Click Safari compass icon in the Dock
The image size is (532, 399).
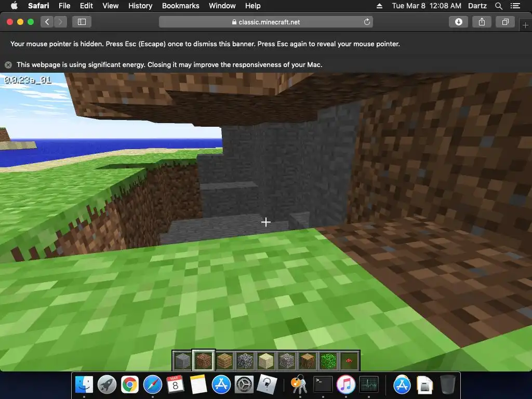tap(153, 385)
